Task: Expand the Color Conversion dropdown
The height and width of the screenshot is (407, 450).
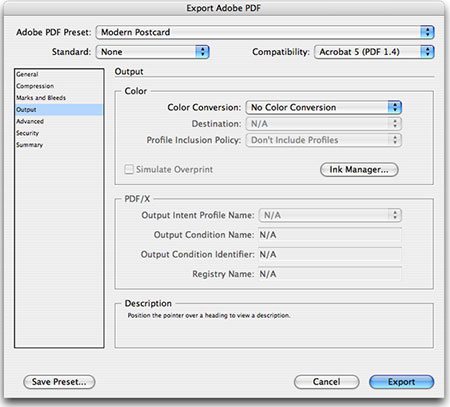Action: coord(324,107)
